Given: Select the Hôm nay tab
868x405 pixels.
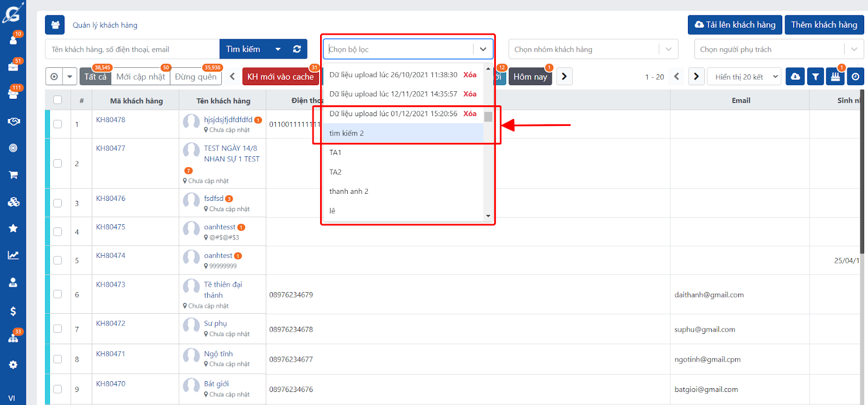Looking at the screenshot, I should click(530, 77).
